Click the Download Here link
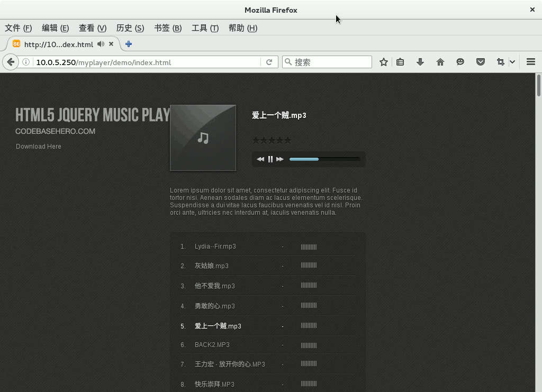 click(x=38, y=147)
